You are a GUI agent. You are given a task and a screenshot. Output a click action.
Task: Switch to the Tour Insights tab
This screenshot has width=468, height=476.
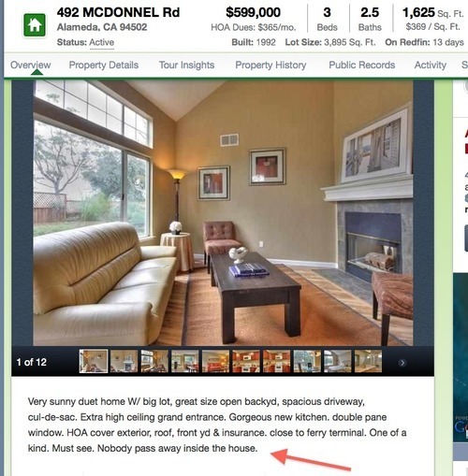click(186, 65)
